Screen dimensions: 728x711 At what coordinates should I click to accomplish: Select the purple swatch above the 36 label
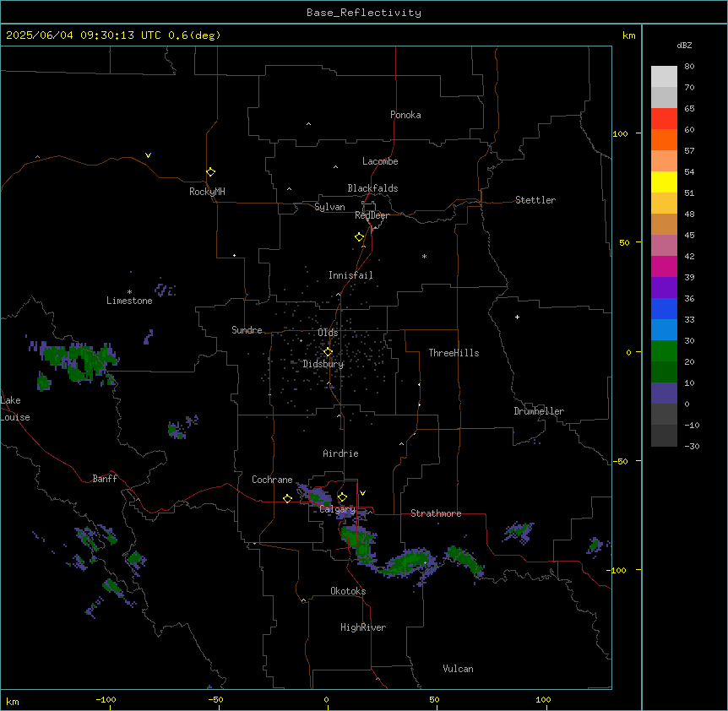[664, 288]
